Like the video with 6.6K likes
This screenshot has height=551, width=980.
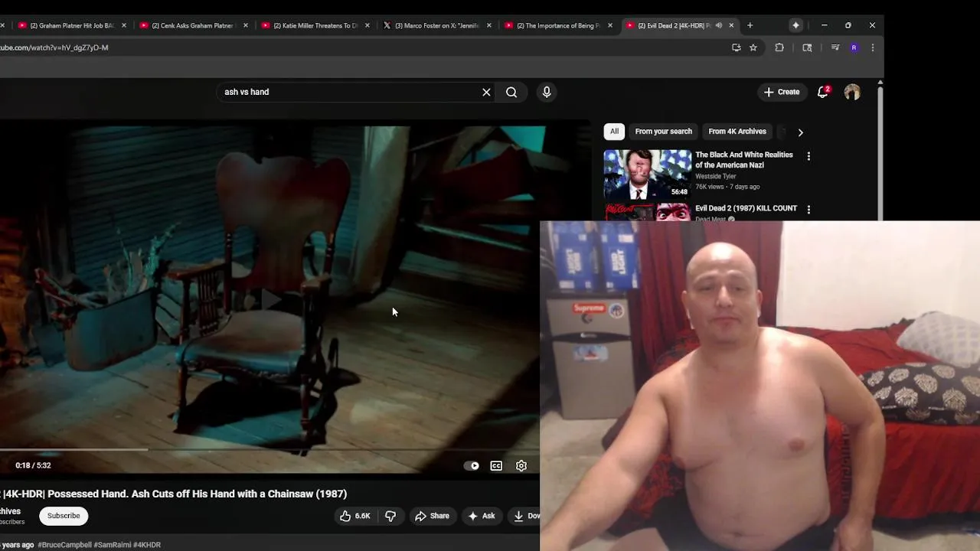click(x=354, y=516)
